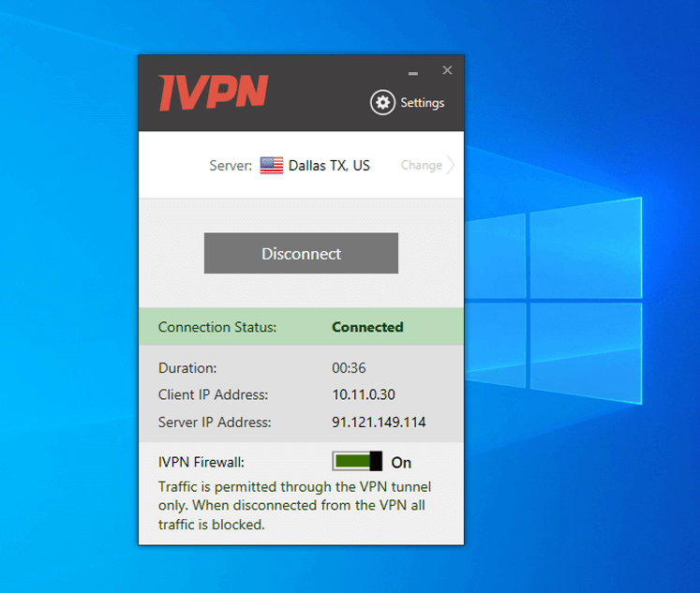Click the Client IP Address label

(214, 394)
